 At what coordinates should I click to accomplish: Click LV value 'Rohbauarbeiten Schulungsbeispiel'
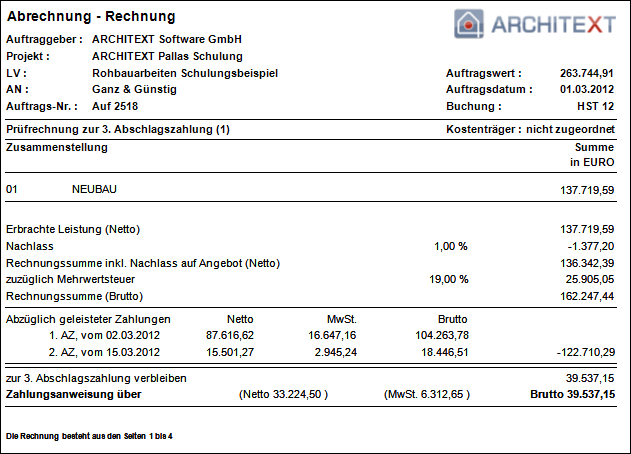(185, 73)
